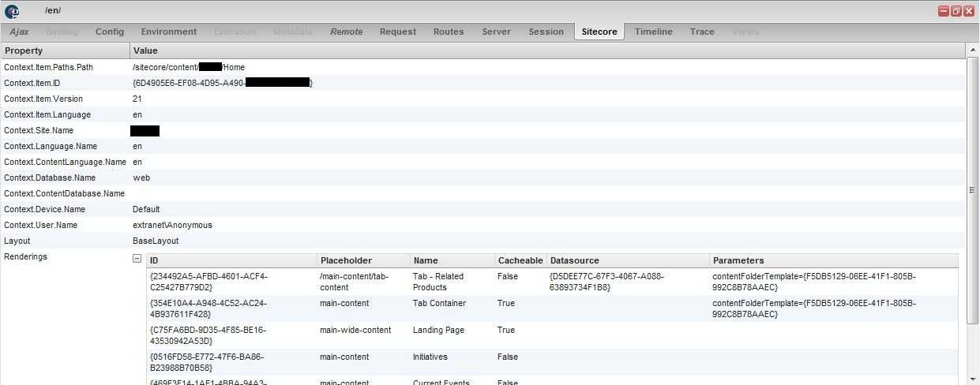Click rendering ID {354E10A4-A948-4C52
Screen dimensions: 980x385
pos(208,308)
